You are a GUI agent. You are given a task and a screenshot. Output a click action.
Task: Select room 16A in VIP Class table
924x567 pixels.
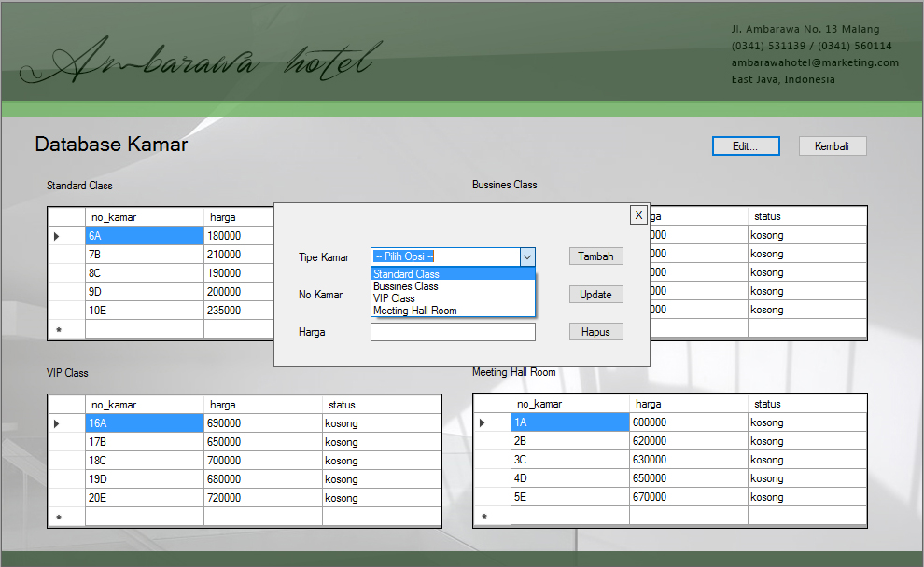pos(144,423)
